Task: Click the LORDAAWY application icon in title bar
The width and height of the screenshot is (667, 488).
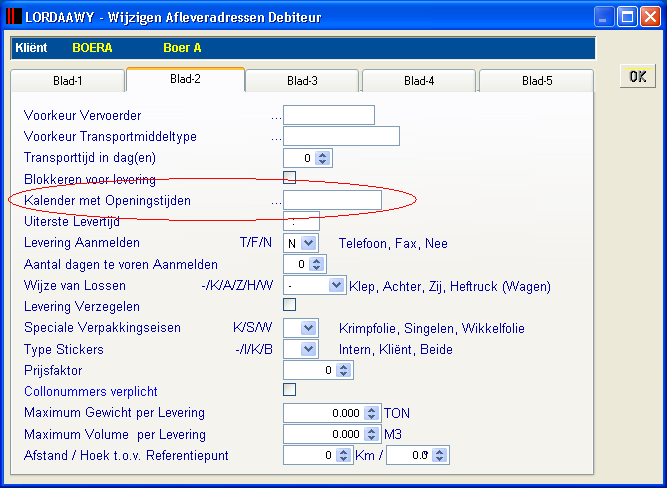Action: (14, 17)
